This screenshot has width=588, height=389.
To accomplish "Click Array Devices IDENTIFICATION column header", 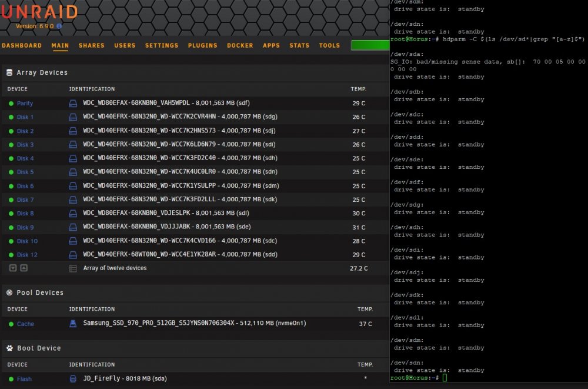I will click(x=92, y=89).
